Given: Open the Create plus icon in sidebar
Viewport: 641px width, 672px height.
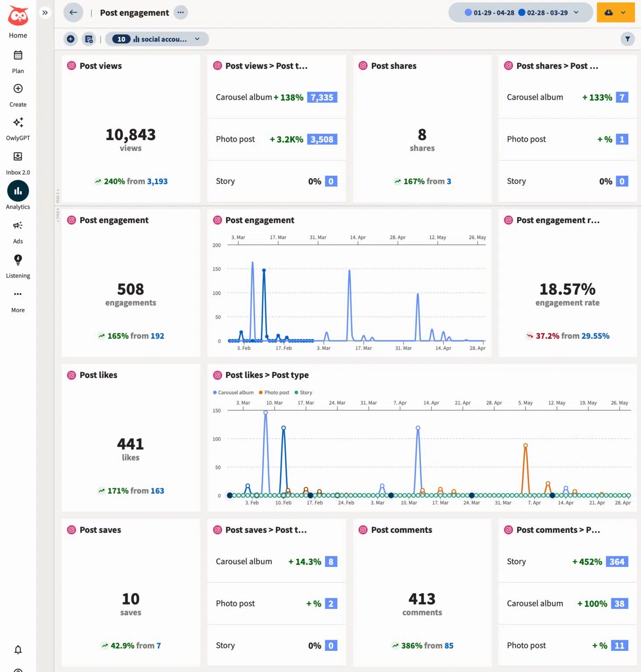Looking at the screenshot, I should 18,89.
